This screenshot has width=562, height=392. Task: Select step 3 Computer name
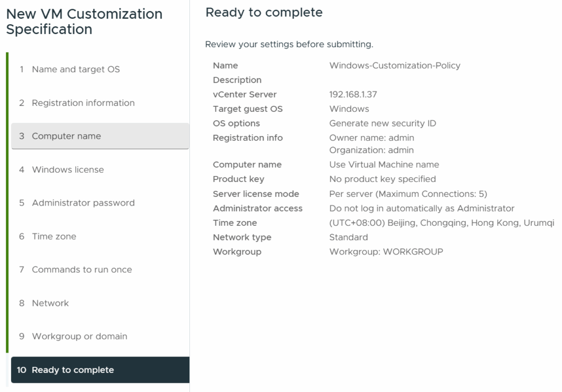click(x=100, y=136)
